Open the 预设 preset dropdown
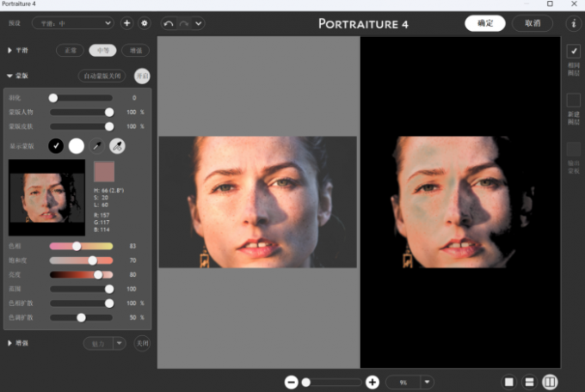Viewport: 585px width, 392px height. click(x=72, y=23)
